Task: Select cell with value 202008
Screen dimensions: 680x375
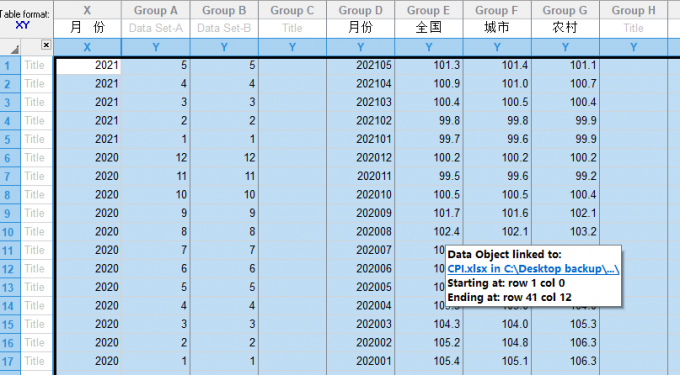Action: click(360, 232)
